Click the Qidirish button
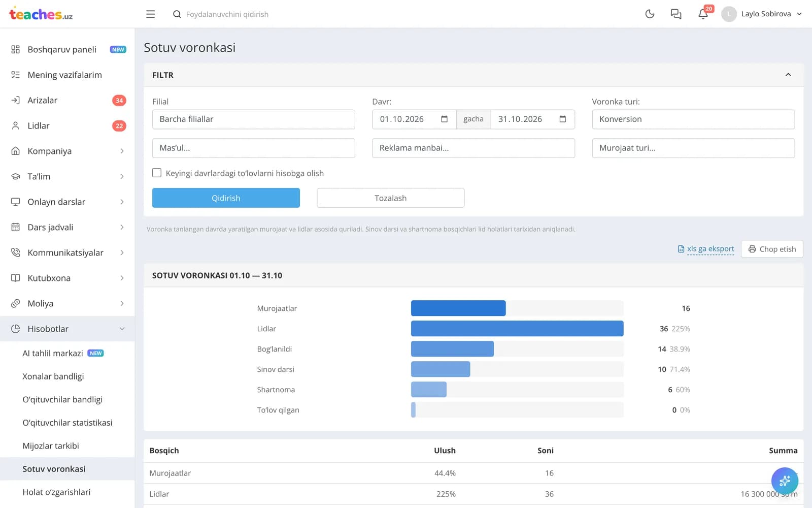Viewport: 812px width, 508px height. (226, 198)
